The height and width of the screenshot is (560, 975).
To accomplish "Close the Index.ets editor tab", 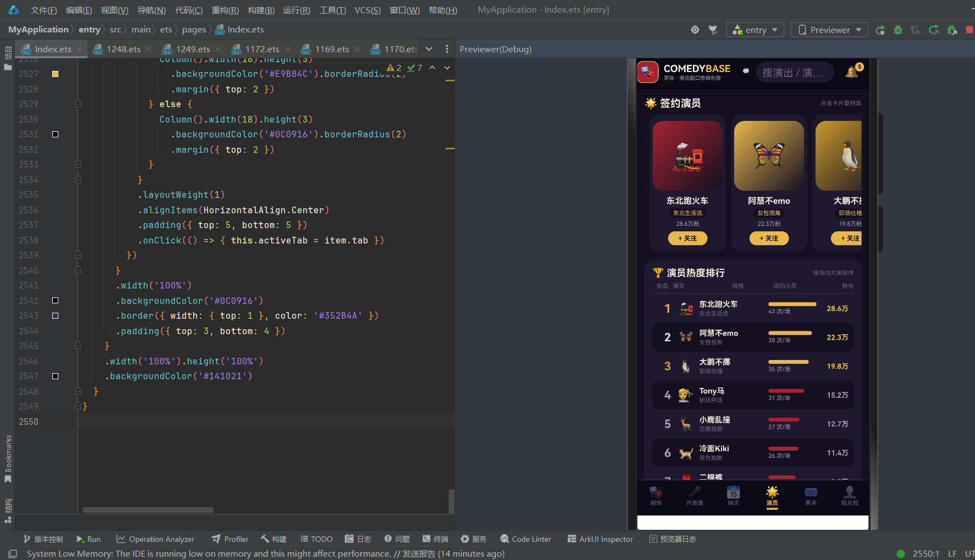I will coord(79,49).
